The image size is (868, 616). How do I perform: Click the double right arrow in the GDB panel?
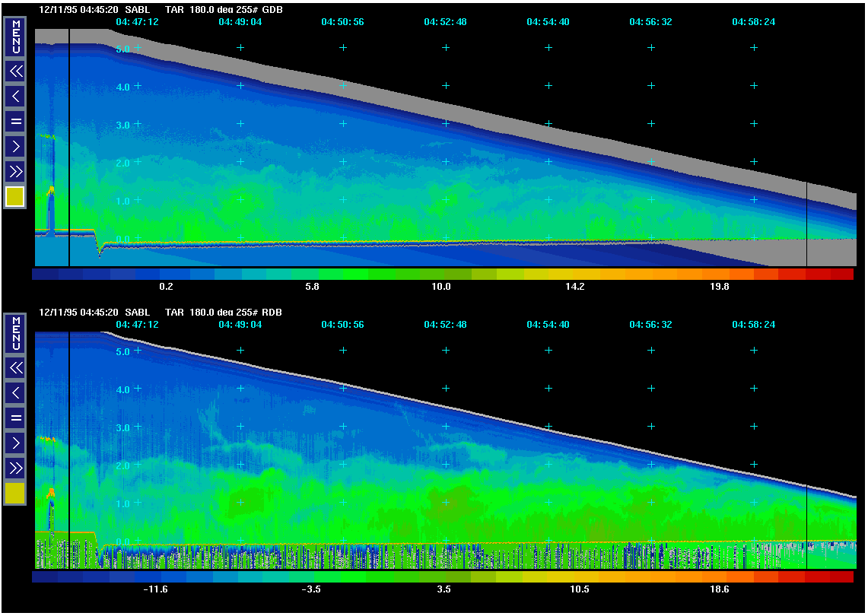(15, 170)
